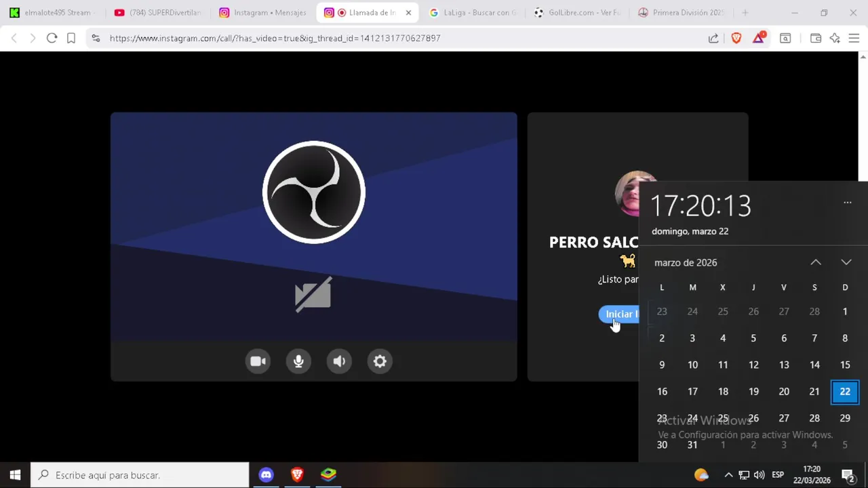This screenshot has height=488, width=868.
Task: Go back in browser history
Action: coord(14,39)
